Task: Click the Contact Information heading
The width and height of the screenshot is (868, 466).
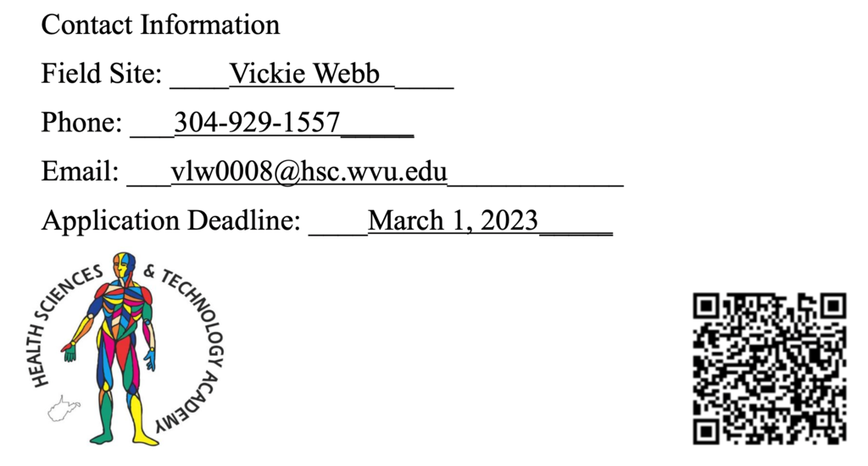Action: [x=160, y=25]
